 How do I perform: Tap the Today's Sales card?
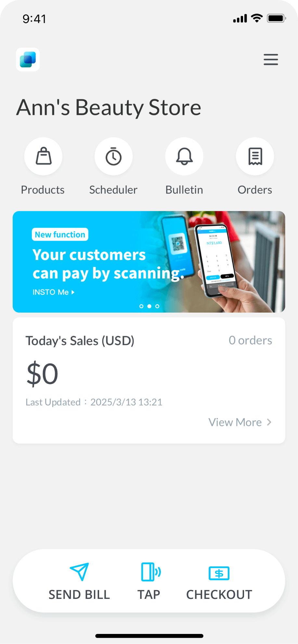point(149,380)
